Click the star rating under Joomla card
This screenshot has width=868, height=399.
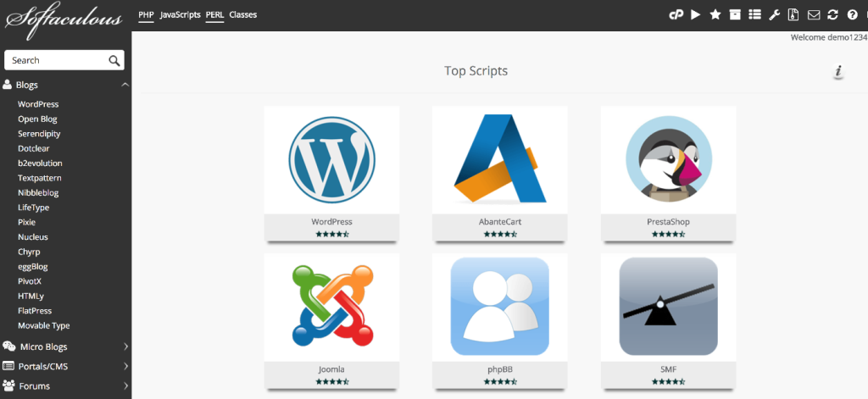click(x=332, y=382)
